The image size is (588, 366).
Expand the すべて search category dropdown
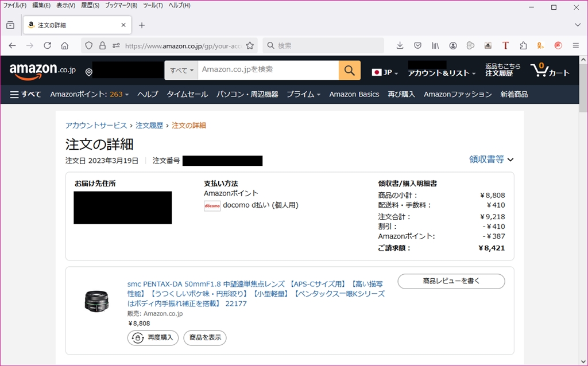tap(181, 70)
